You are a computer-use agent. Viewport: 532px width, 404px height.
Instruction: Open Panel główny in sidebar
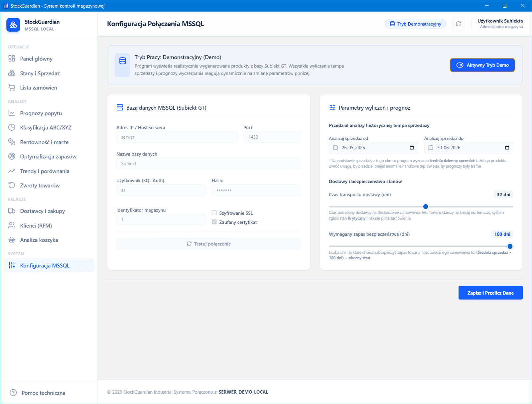point(49,59)
